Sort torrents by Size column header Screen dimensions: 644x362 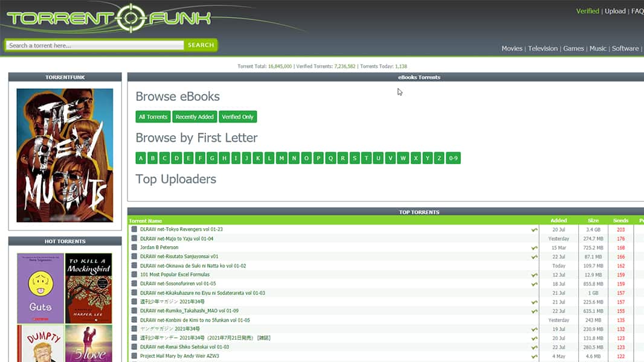[593, 221]
